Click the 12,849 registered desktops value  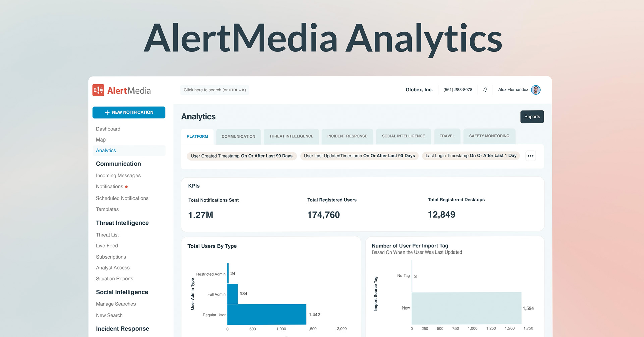pyautogui.click(x=441, y=215)
